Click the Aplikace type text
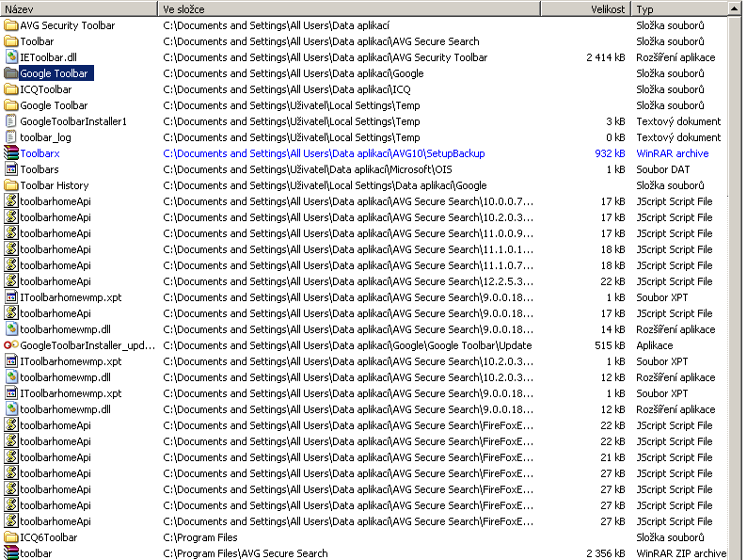 [655, 345]
